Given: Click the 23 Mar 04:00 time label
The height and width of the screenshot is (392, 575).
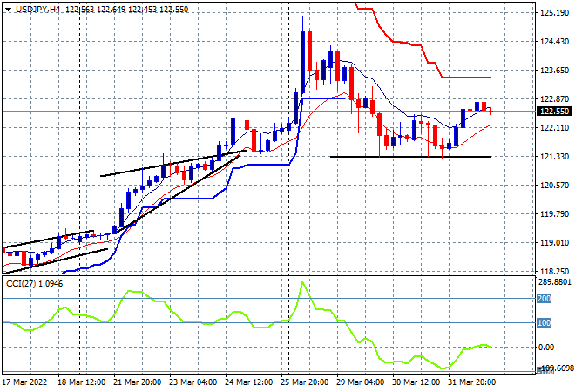Looking at the screenshot, I should click(193, 382).
